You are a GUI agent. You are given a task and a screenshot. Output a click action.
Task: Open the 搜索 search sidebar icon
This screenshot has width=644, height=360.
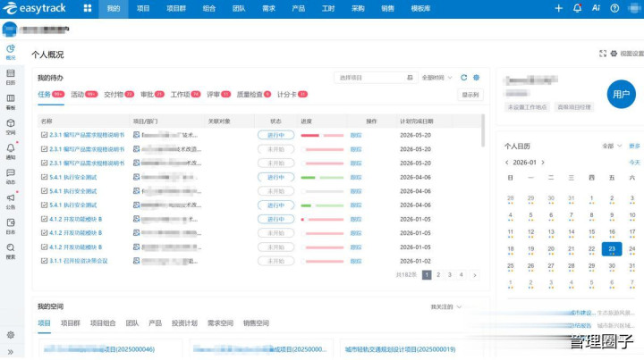click(10, 250)
